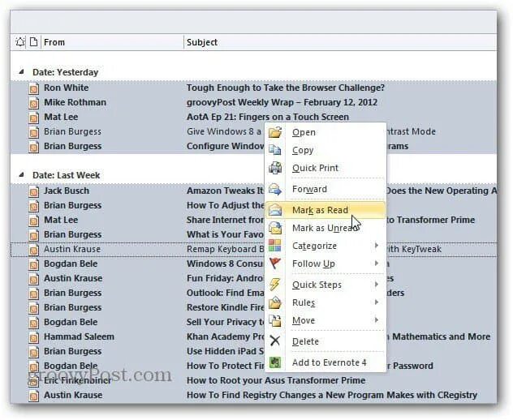Expand the Rules submenu arrow
This screenshot has height=420, width=513.
coord(377,302)
